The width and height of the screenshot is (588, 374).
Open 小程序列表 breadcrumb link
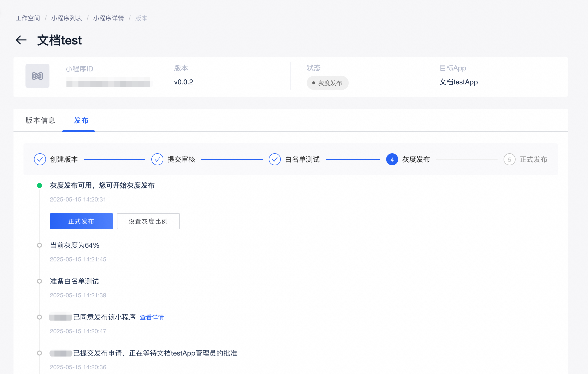[x=67, y=18]
